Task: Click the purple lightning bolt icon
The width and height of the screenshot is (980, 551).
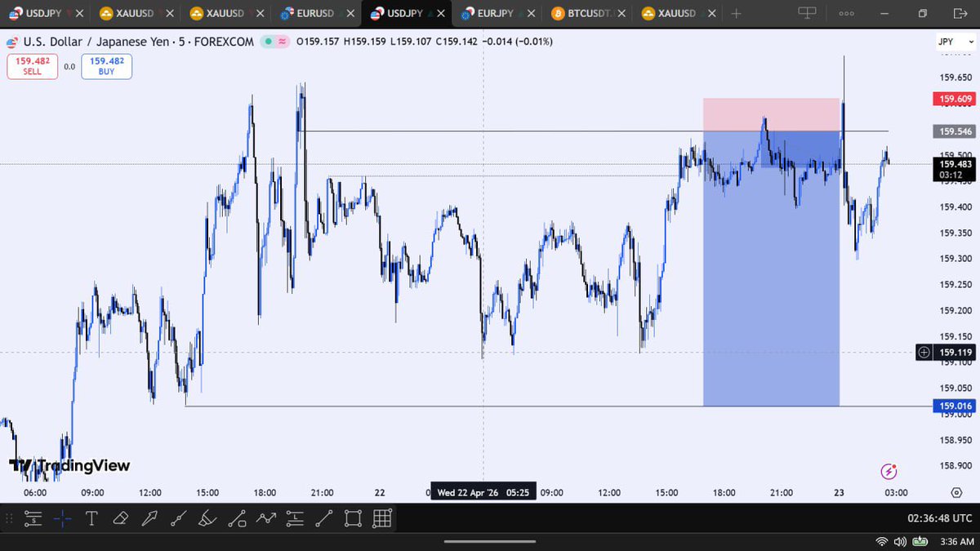Action: [x=889, y=471]
